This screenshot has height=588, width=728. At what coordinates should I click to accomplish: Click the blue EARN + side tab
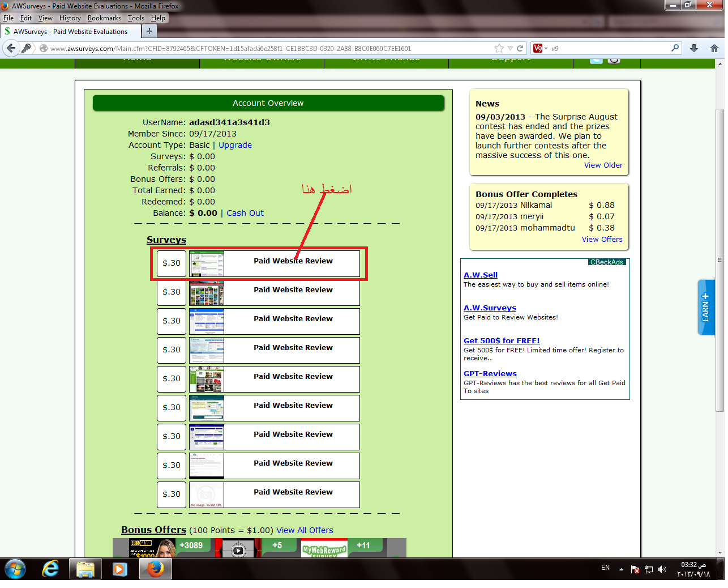click(x=706, y=307)
